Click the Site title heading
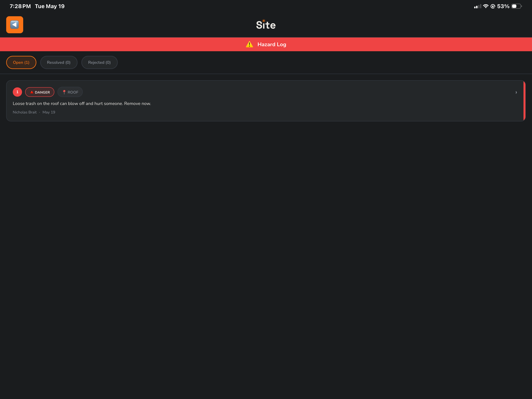This screenshot has width=532, height=399. coord(266,25)
